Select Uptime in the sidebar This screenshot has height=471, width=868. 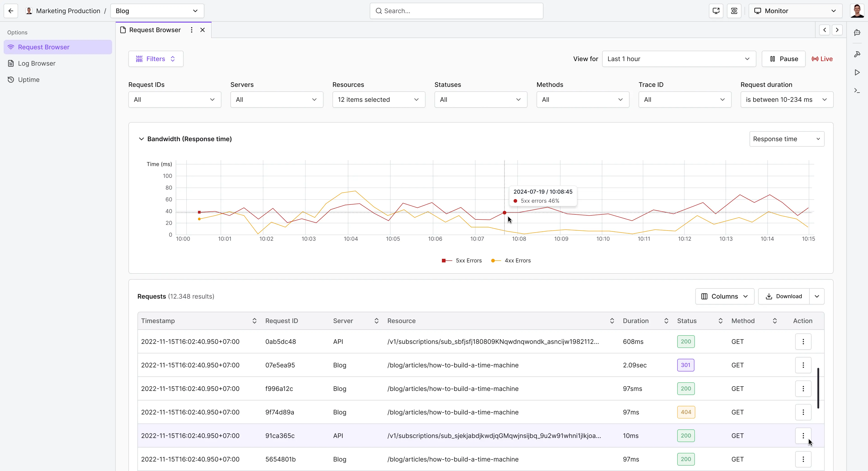click(29, 80)
